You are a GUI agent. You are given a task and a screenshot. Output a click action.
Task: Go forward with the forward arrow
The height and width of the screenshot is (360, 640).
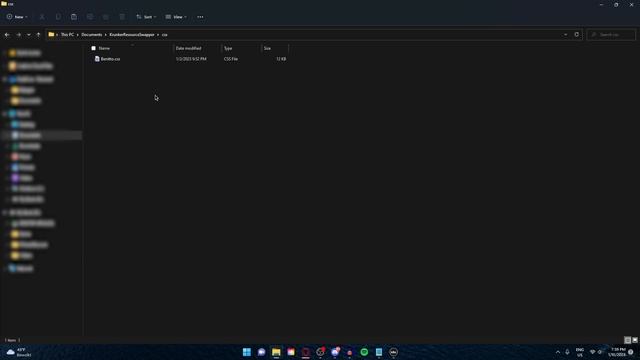(x=19, y=35)
